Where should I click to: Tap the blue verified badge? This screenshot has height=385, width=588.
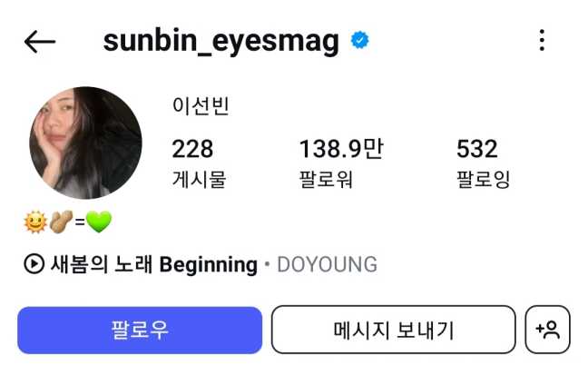359,40
